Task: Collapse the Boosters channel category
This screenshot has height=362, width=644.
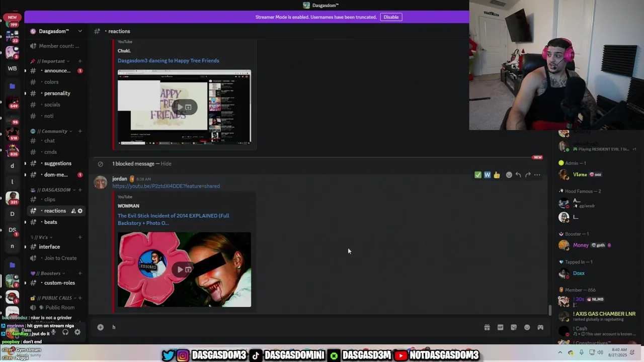Action: coord(48,274)
